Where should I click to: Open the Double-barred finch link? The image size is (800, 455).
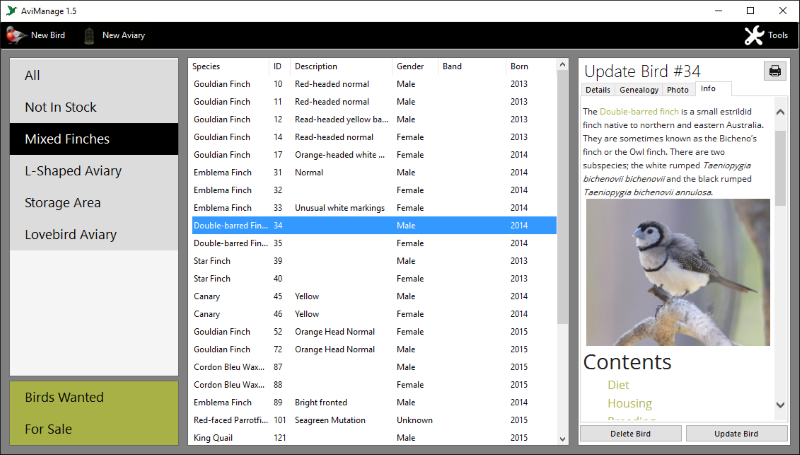pyautogui.click(x=639, y=111)
